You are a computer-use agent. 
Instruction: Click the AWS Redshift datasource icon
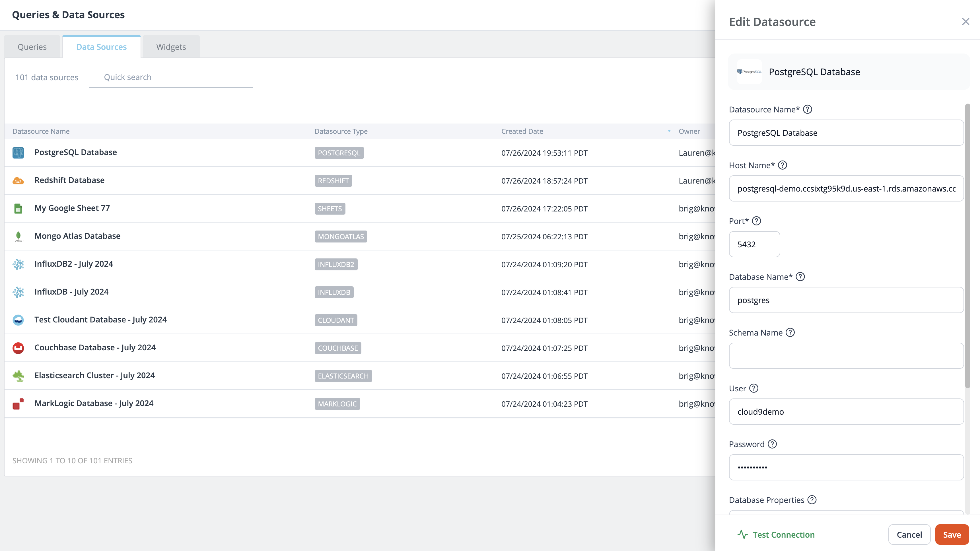[x=18, y=180]
